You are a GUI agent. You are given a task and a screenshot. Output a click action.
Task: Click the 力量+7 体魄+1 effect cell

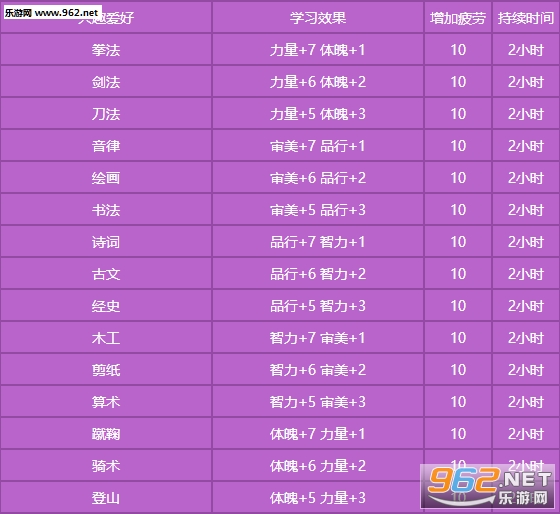(x=318, y=50)
